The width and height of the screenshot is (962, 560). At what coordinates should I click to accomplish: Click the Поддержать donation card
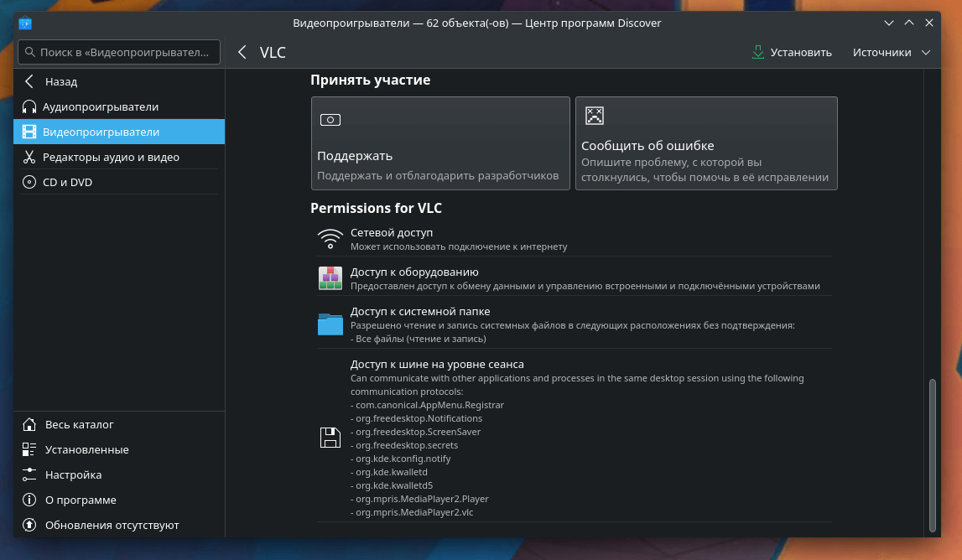pos(439,143)
